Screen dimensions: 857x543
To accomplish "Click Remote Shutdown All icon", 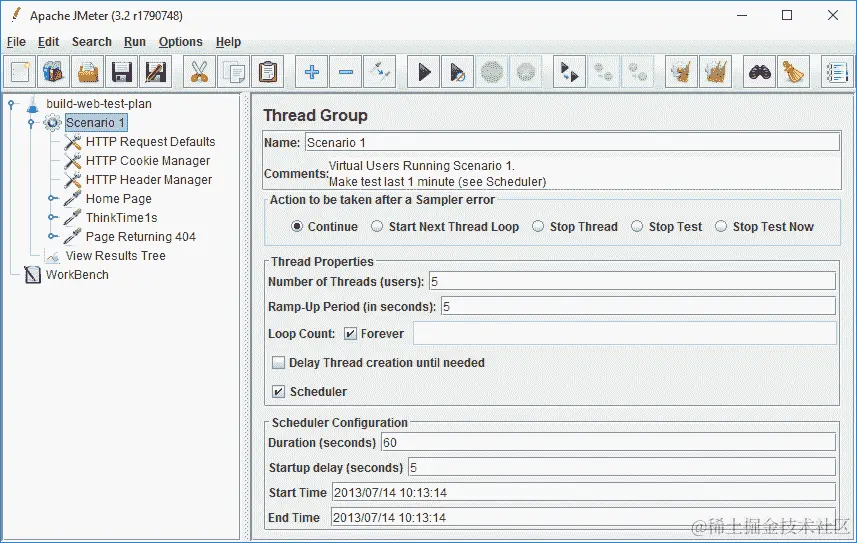I will [x=637, y=72].
